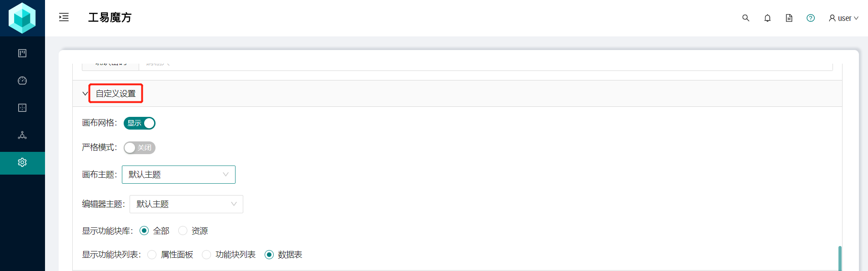Open the help question mark icon

click(x=811, y=18)
